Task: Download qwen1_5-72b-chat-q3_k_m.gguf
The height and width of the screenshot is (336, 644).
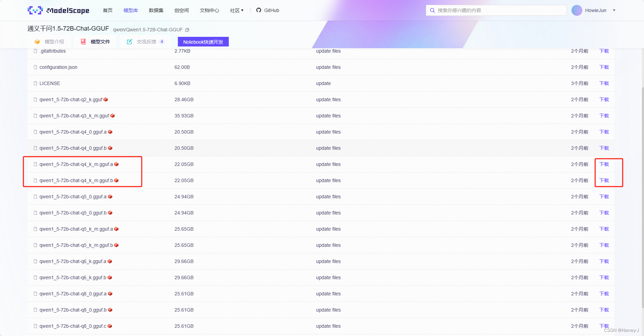Action: 604,116
